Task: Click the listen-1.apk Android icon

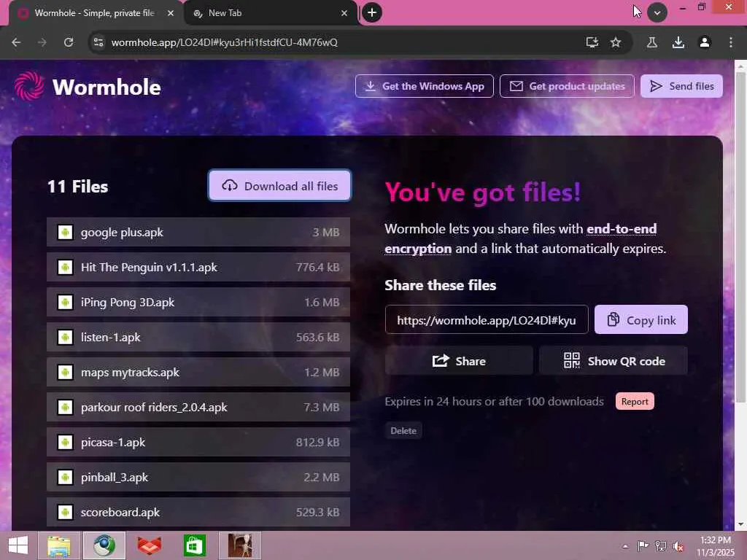Action: click(x=65, y=337)
